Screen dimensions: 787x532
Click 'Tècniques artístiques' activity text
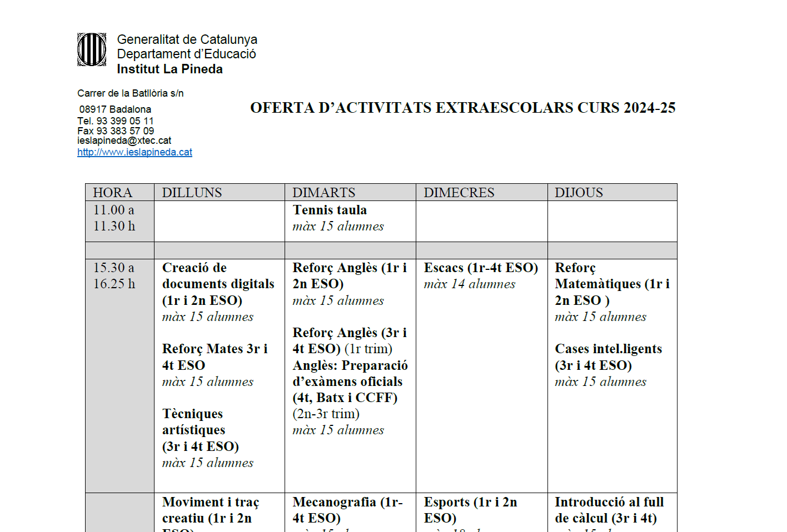coord(193,422)
